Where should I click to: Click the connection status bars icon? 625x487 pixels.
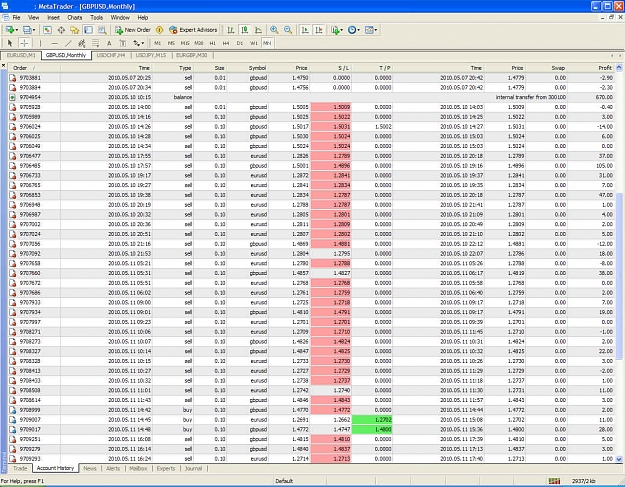554,481
